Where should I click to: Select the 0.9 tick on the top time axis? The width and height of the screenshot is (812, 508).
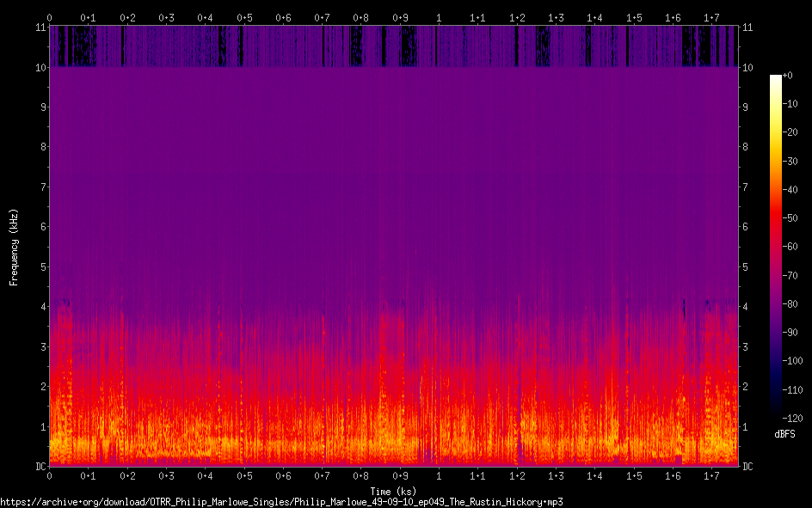coord(400,17)
